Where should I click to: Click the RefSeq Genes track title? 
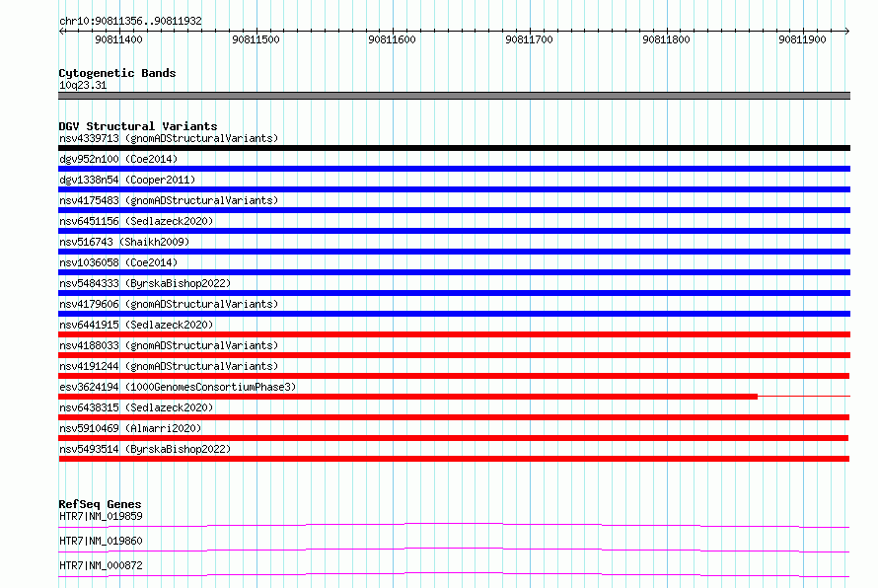tap(100, 504)
